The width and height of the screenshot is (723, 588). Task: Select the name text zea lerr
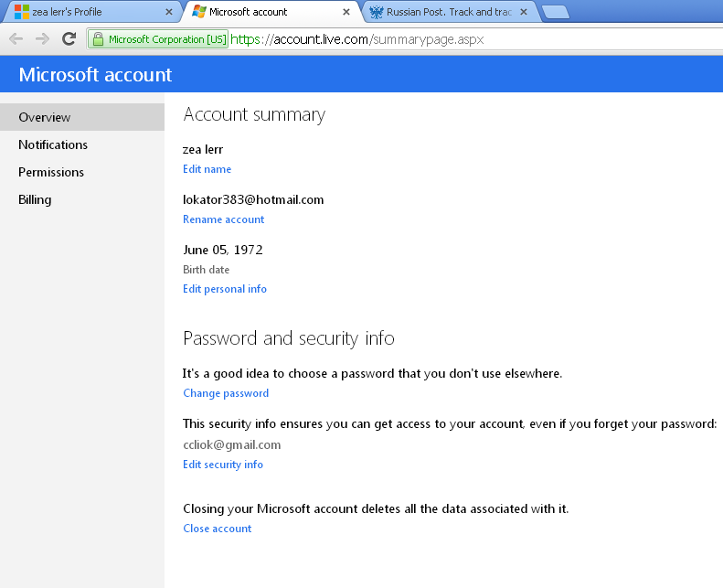(203, 149)
